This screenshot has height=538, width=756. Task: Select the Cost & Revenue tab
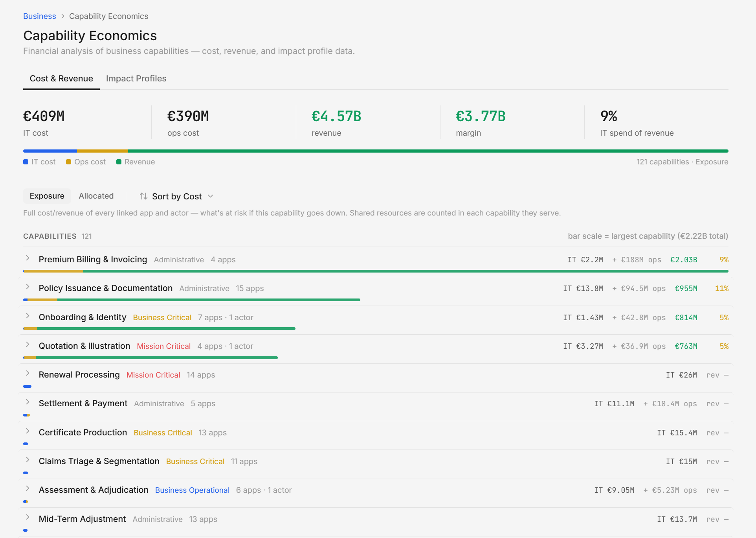tap(61, 79)
